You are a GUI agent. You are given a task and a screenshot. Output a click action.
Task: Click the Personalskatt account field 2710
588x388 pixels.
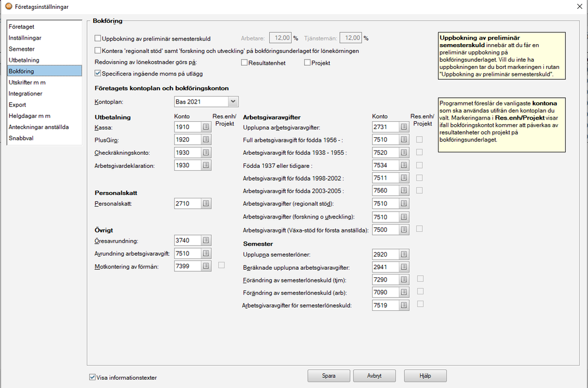188,204
